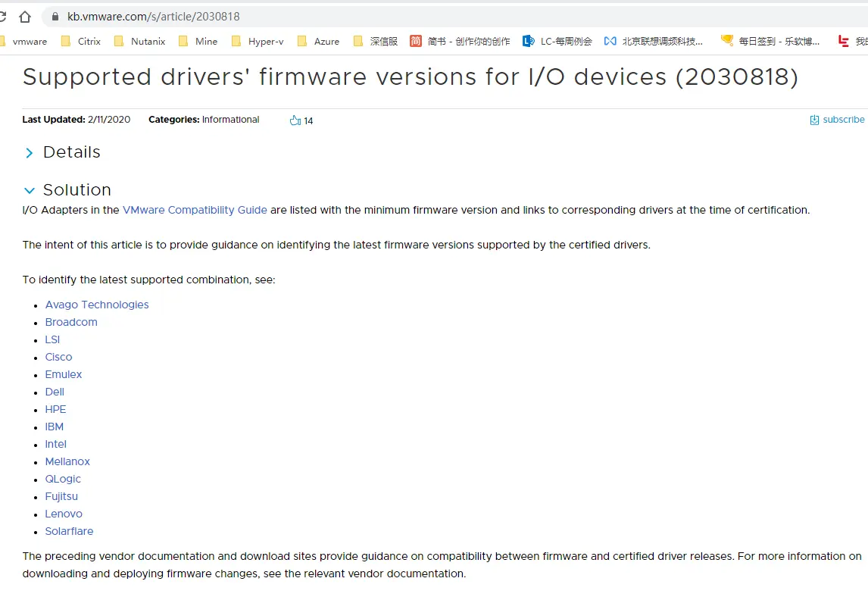This screenshot has height=597, width=868.
Task: Click the thumbs-up like icon
Action: tap(295, 120)
